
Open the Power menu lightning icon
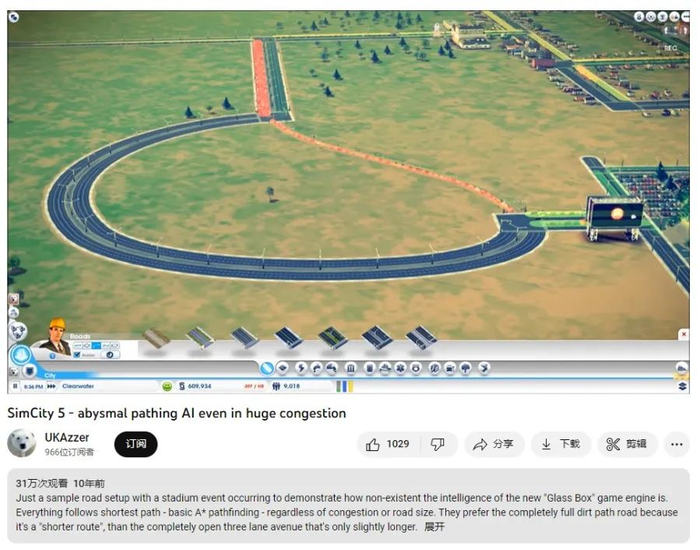pyautogui.click(x=301, y=368)
